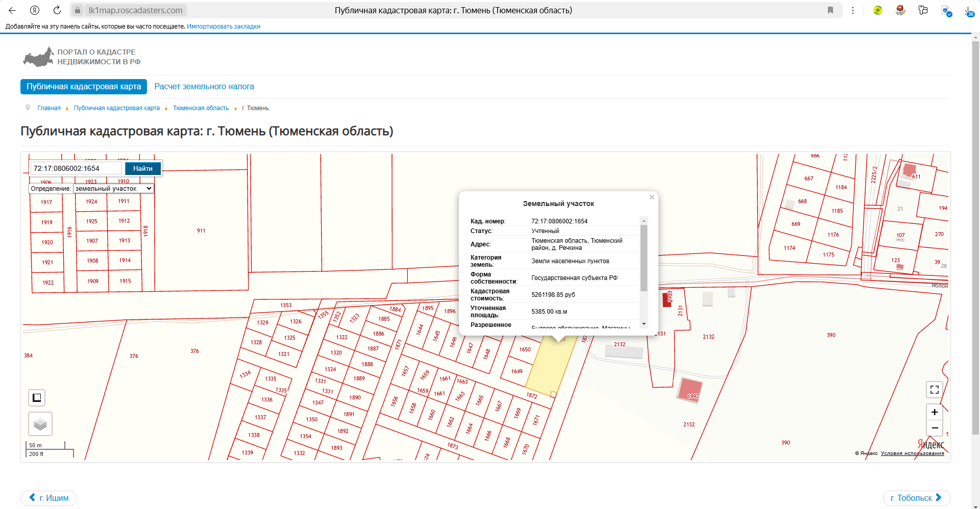Reload the page in browser
The width and height of the screenshot is (980, 509).
tap(57, 10)
